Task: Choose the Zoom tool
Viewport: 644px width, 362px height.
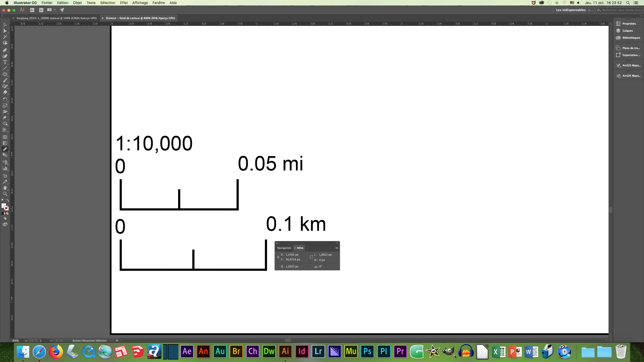Action: point(5,194)
